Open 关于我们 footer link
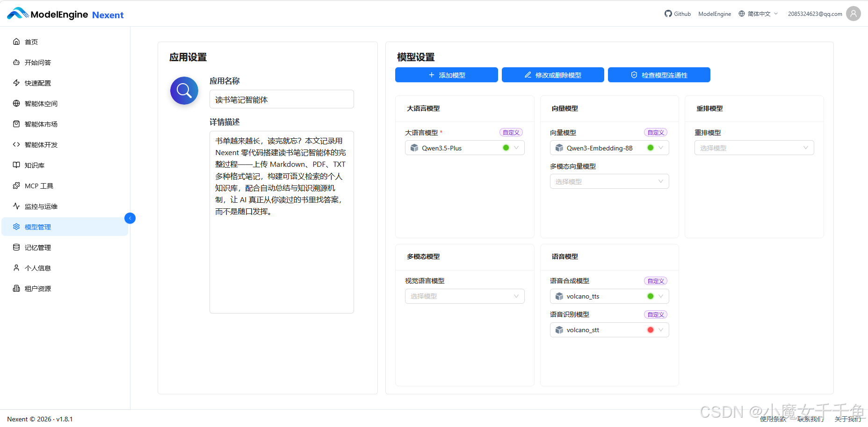Screen dimensions: 868x427 (x=848, y=419)
